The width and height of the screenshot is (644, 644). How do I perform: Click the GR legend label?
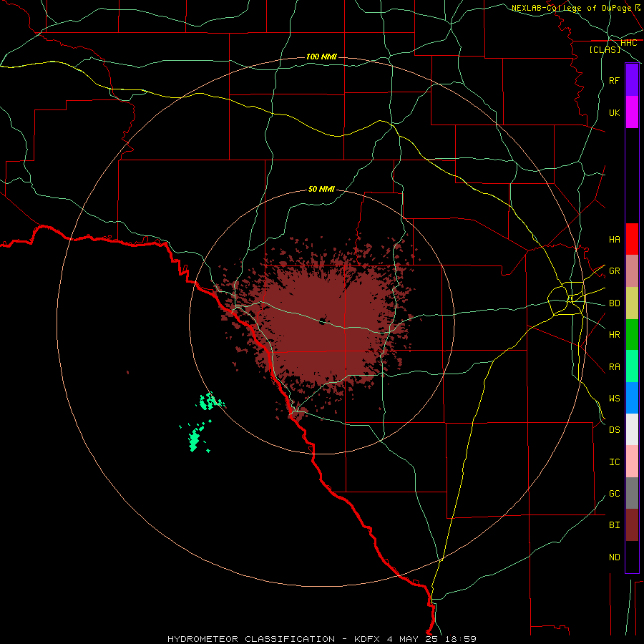tap(615, 271)
